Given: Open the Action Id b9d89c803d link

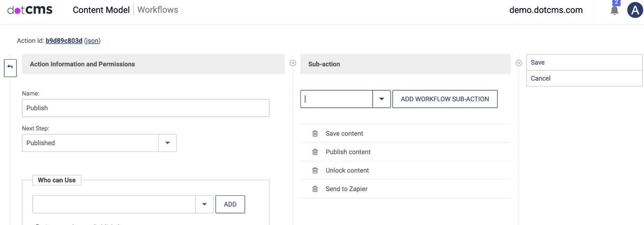Looking at the screenshot, I should pyautogui.click(x=64, y=40).
